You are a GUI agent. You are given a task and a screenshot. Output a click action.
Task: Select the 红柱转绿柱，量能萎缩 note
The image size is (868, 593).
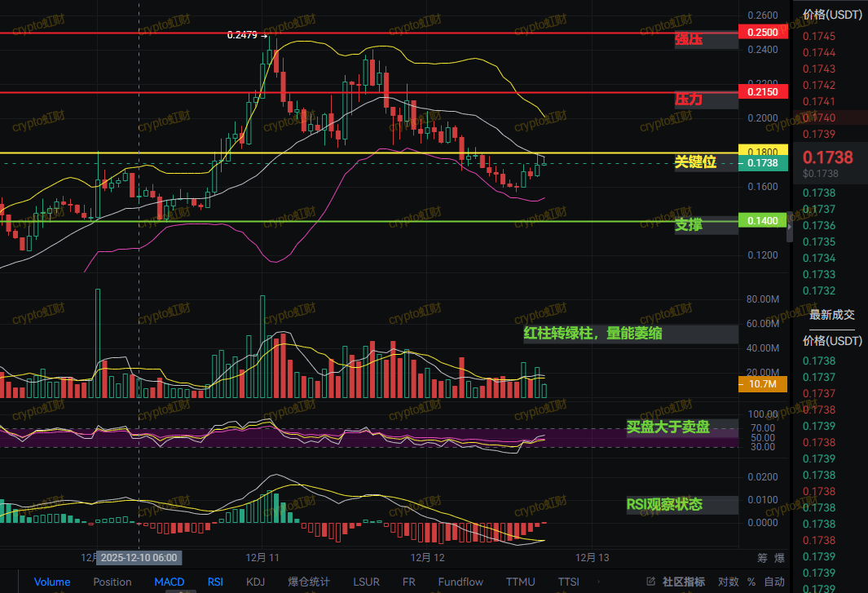point(593,333)
